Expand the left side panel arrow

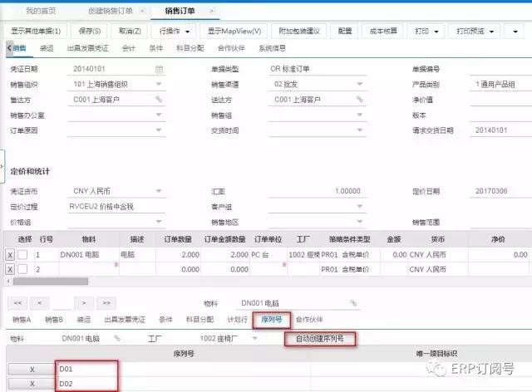click(2, 166)
